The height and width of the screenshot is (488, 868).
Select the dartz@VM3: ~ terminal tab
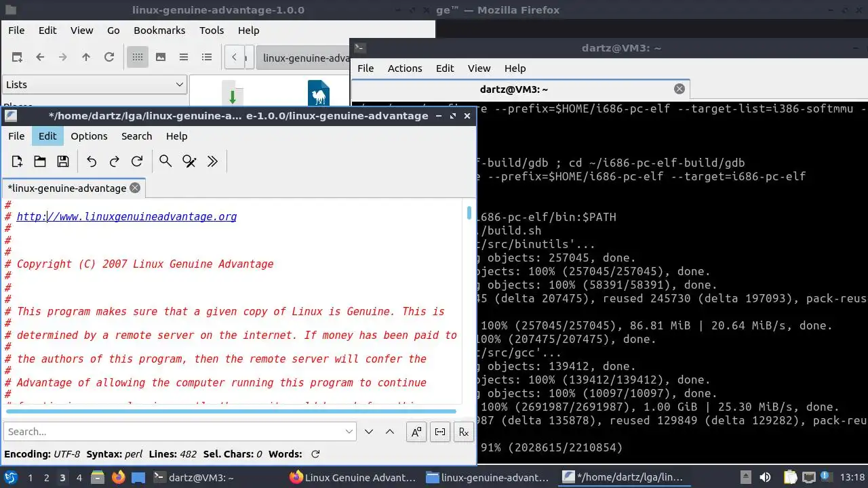(521, 89)
